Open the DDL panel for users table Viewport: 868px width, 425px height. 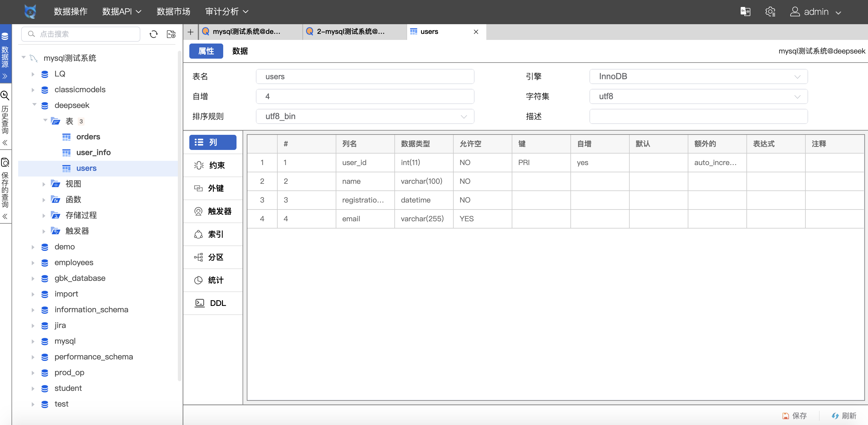click(213, 303)
